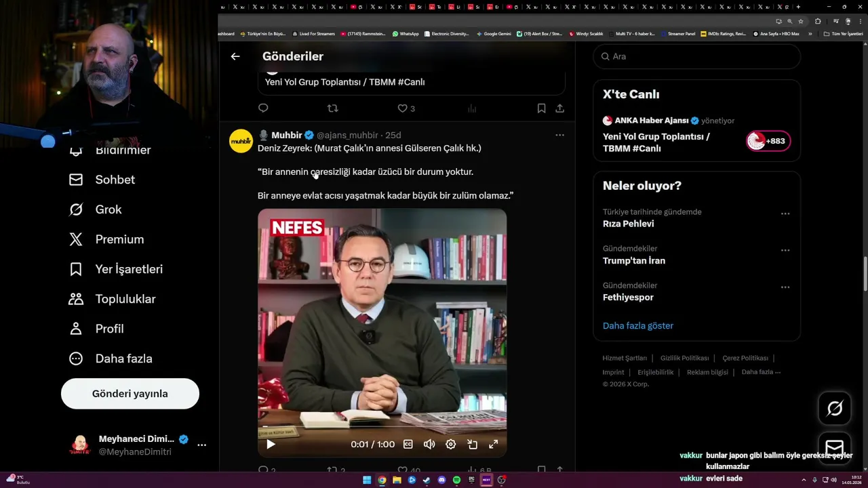Viewport: 868px width, 488px height.
Task: Expand the video to fullscreen
Action: [x=494, y=445]
